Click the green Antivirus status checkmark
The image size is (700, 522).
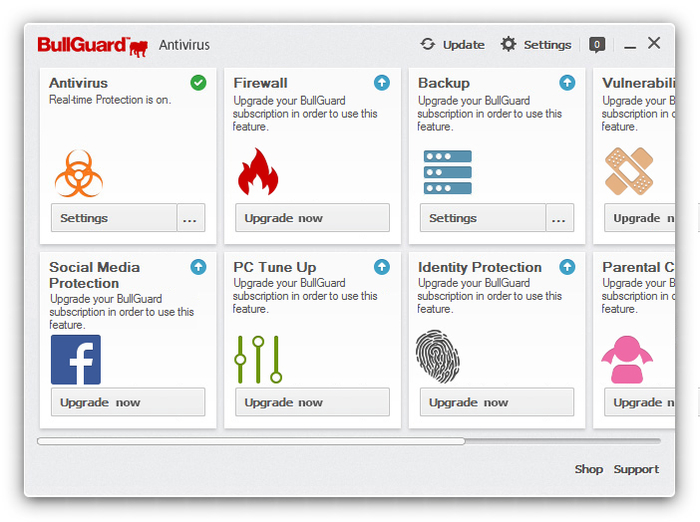(198, 83)
